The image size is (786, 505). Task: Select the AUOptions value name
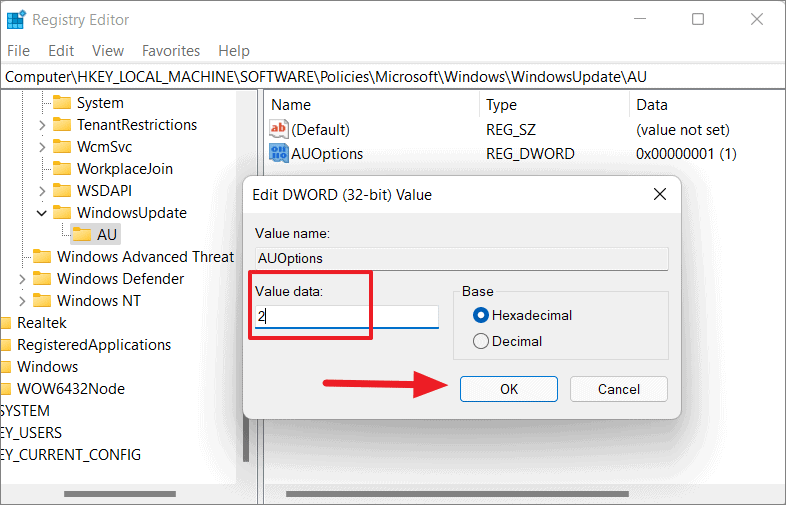click(x=327, y=153)
